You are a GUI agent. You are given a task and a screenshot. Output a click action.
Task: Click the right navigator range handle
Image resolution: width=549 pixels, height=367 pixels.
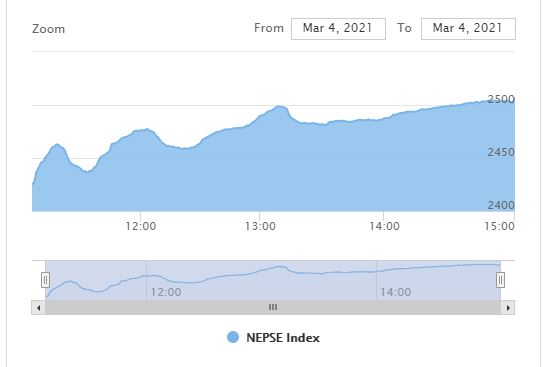(x=500, y=280)
